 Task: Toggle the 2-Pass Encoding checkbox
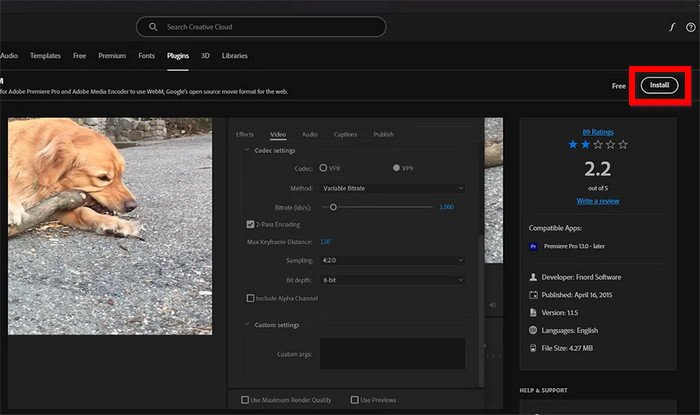click(250, 224)
